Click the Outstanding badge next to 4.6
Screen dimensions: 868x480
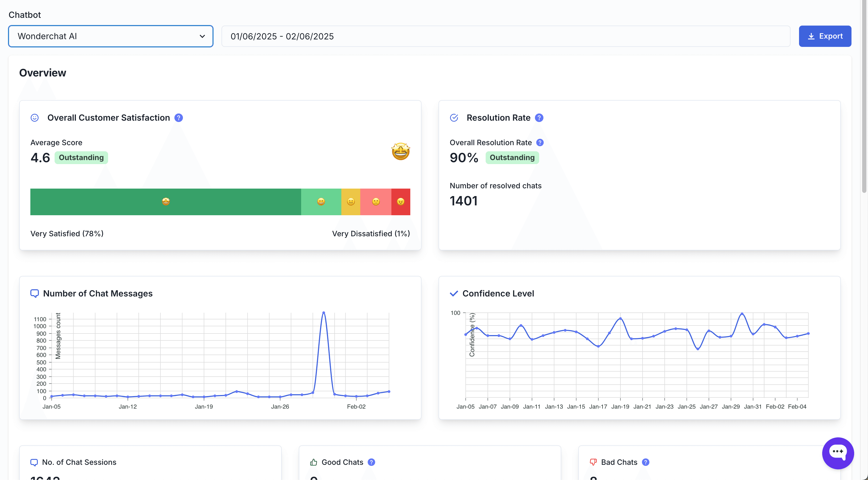click(81, 157)
